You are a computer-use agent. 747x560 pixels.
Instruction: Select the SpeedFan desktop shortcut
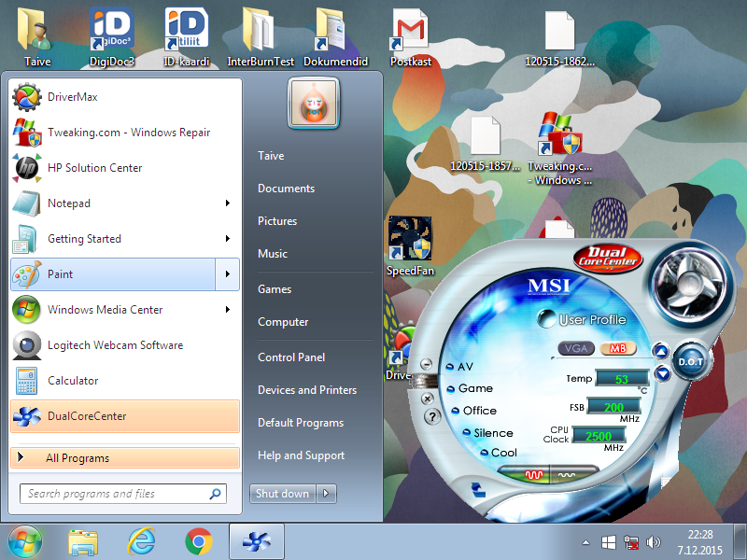(410, 246)
